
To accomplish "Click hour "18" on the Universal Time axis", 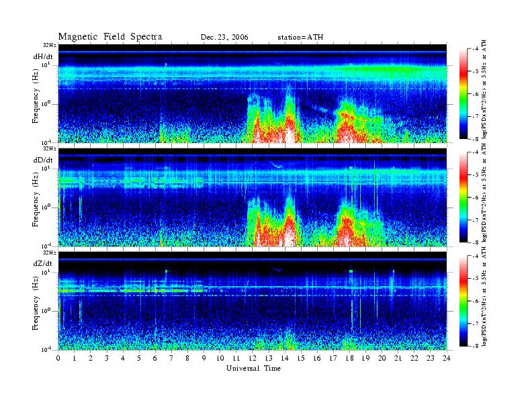I will pyautogui.click(x=349, y=358).
